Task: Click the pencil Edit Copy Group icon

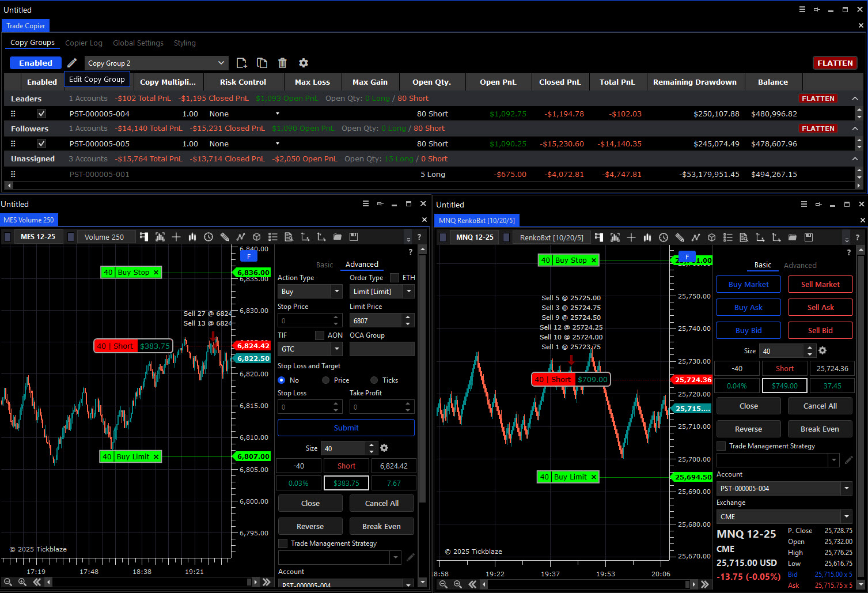Action: pyautogui.click(x=72, y=63)
